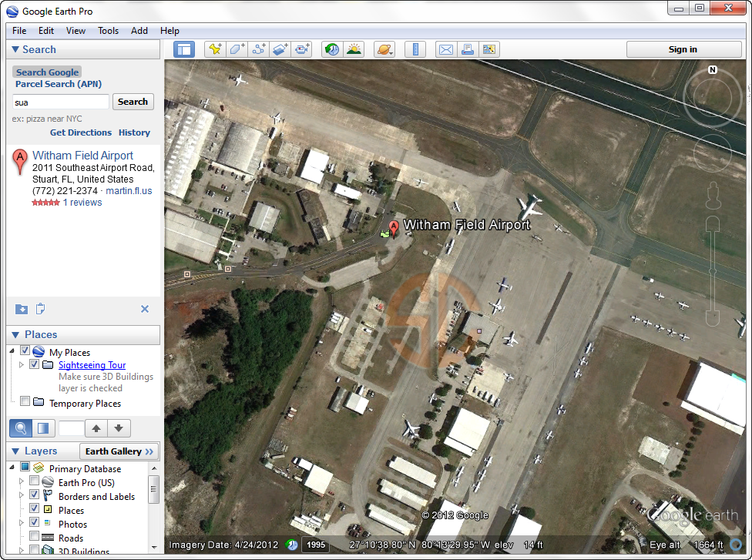Select the Add Path tool
Screen dimensions: 752x560
(x=258, y=49)
